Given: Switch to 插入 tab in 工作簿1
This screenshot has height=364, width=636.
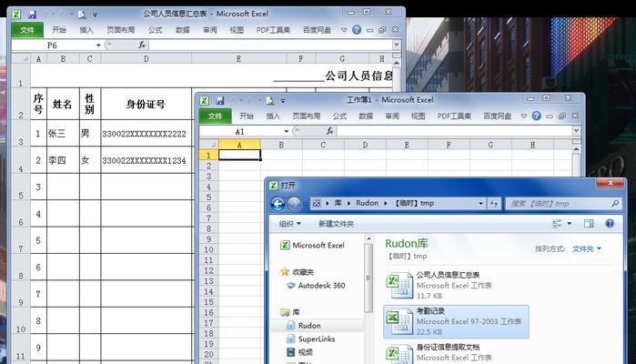Looking at the screenshot, I should [x=273, y=116].
